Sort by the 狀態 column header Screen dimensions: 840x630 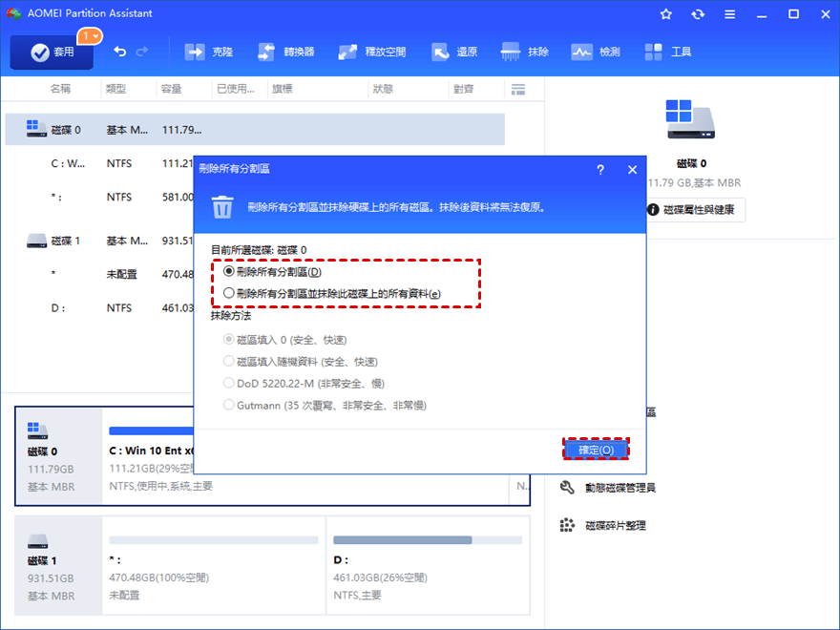tap(383, 89)
